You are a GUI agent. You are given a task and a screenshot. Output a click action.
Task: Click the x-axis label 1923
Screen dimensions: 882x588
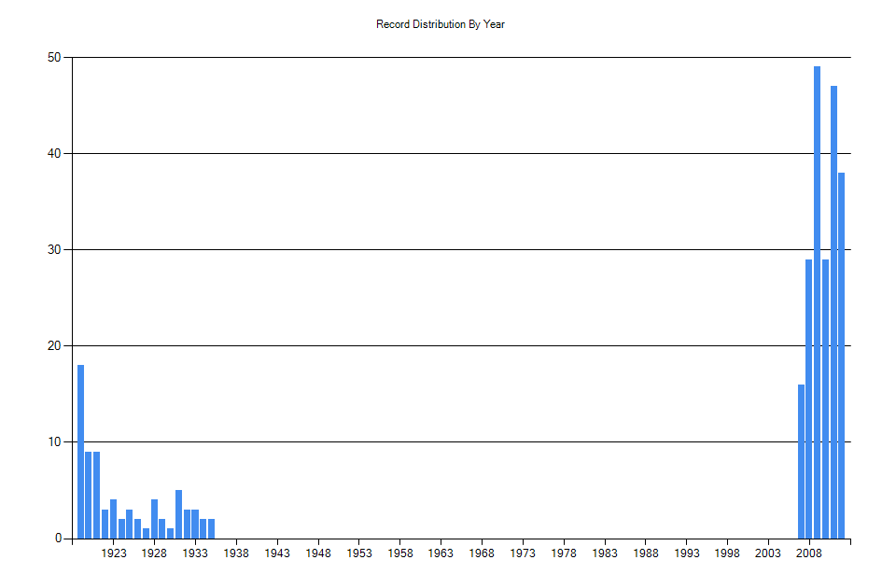coord(114,553)
